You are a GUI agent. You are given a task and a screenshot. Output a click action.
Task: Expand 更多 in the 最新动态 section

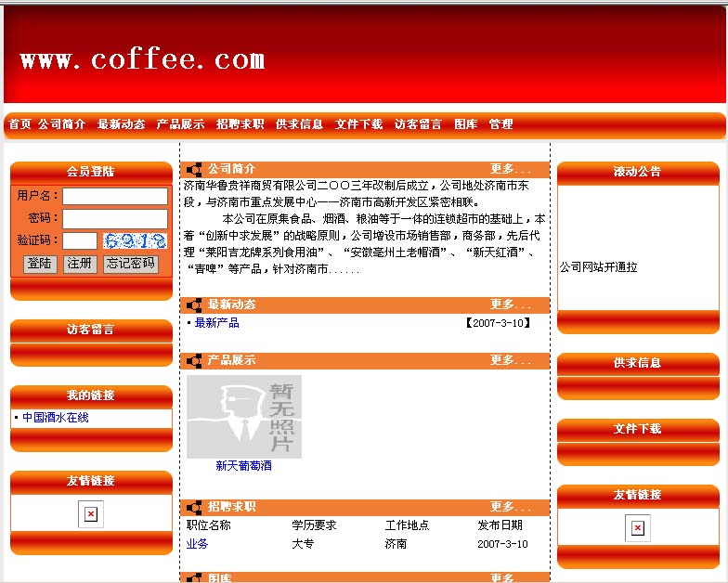tap(510, 304)
